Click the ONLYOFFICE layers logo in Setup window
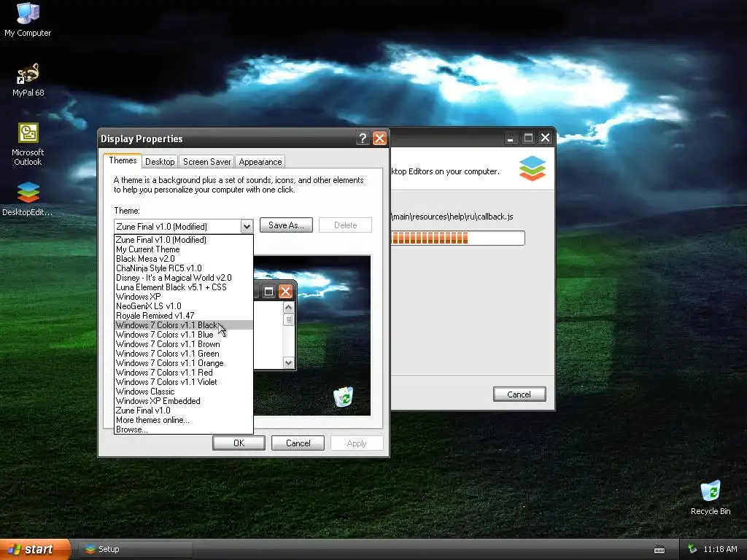This screenshot has height=560, width=747. 532,168
